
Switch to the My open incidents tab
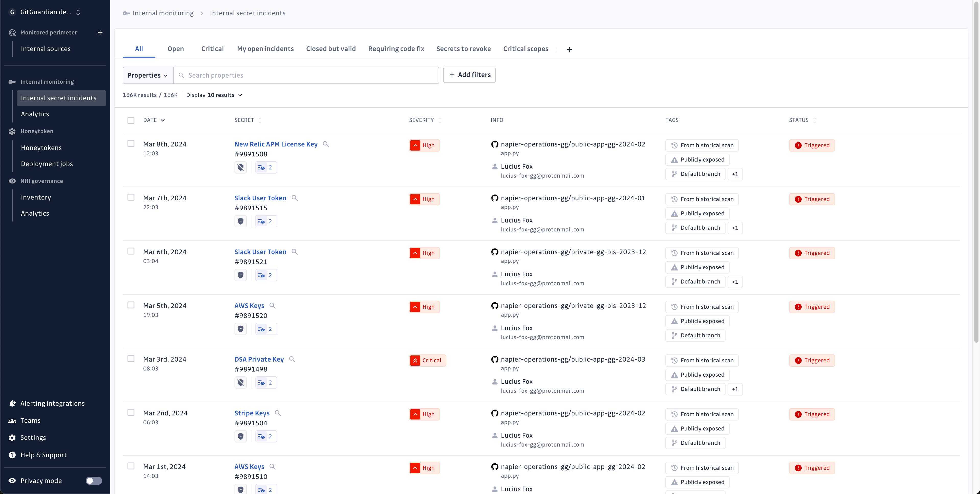[x=265, y=49]
